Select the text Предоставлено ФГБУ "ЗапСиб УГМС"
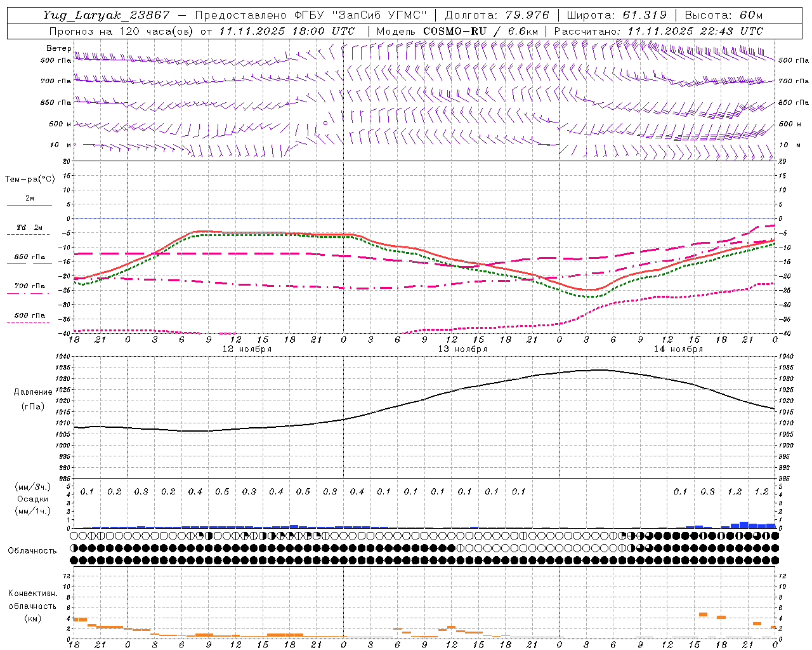This screenshot has height=650, width=812. point(311,15)
